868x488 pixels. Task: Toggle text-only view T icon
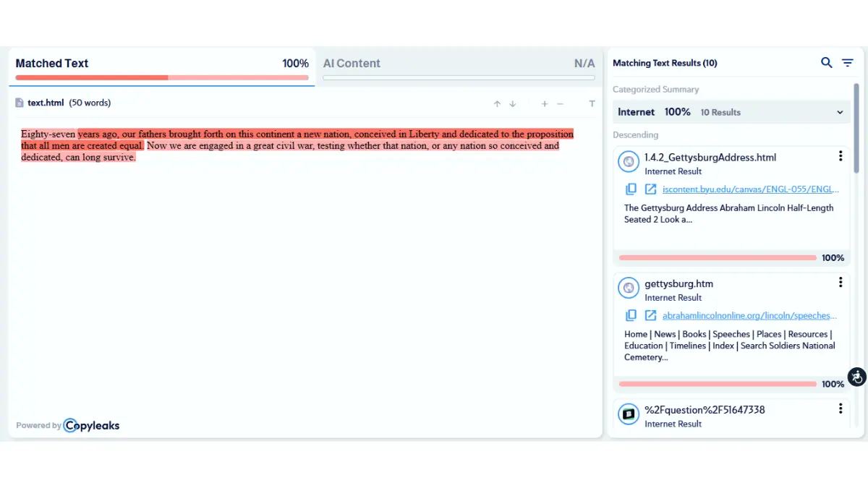592,103
